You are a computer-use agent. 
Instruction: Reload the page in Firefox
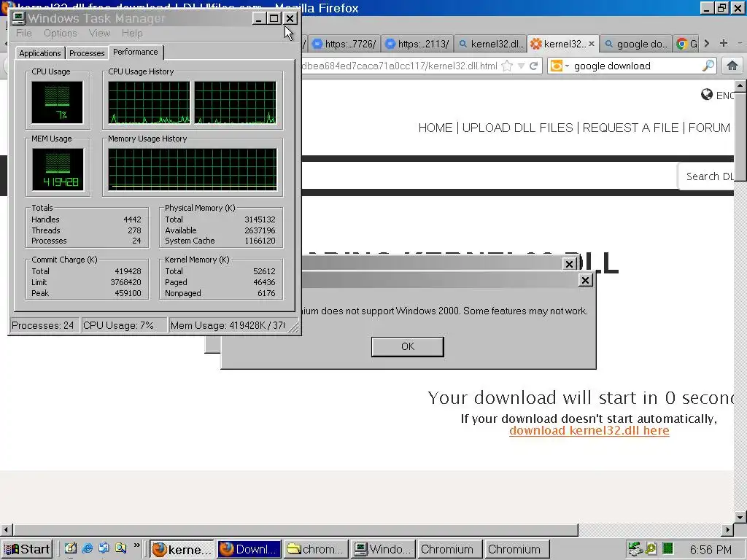[533, 66]
